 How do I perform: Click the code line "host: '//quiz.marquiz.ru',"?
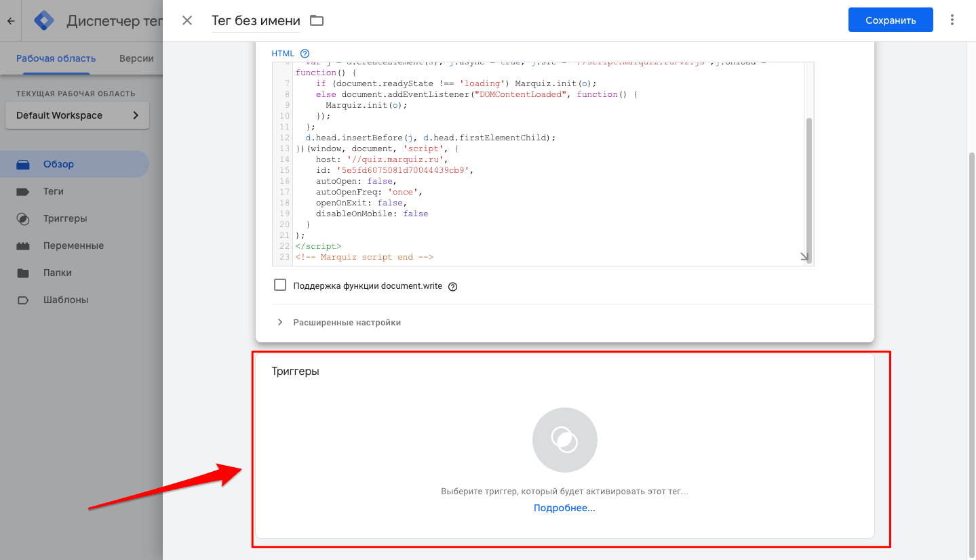click(382, 159)
